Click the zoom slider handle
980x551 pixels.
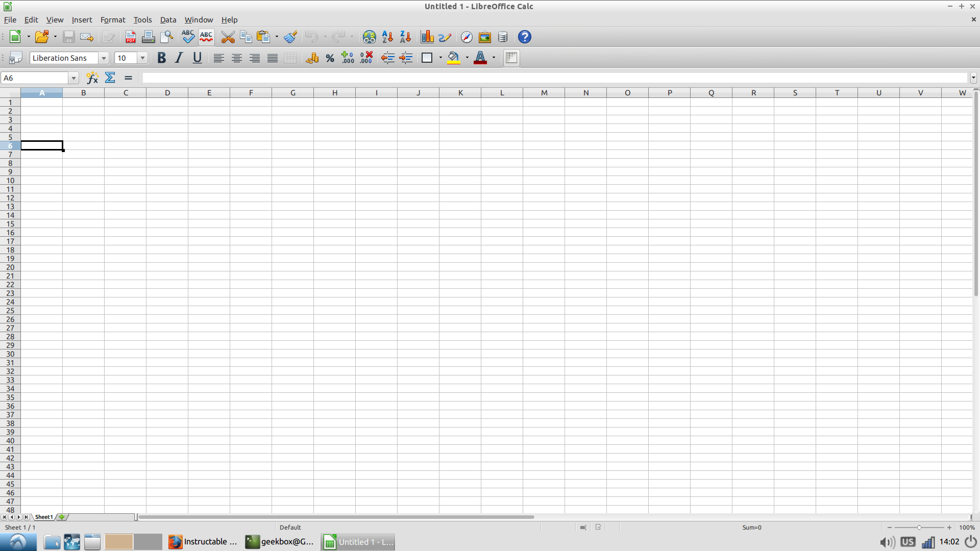(919, 528)
